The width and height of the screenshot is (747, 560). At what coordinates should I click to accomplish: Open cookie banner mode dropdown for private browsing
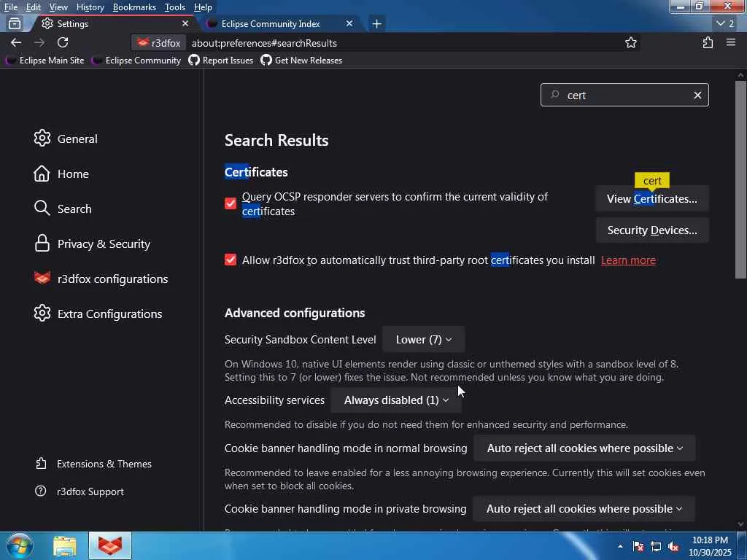click(x=584, y=508)
